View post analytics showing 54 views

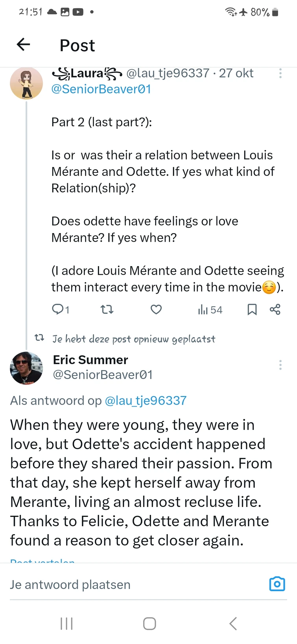210,310
